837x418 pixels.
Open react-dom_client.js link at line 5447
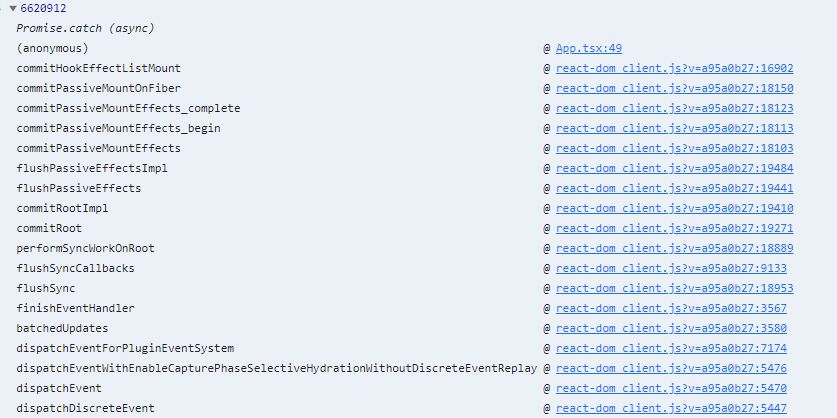tap(671, 408)
